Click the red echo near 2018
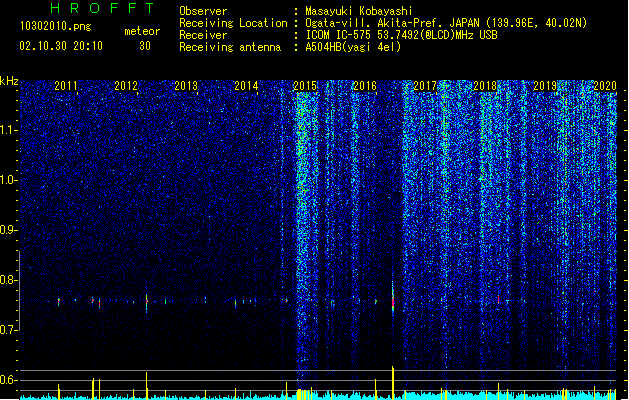The width and height of the screenshot is (629, 400). click(x=499, y=299)
